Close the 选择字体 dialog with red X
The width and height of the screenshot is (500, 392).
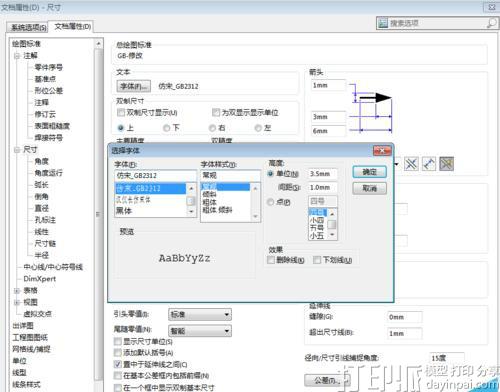382,151
